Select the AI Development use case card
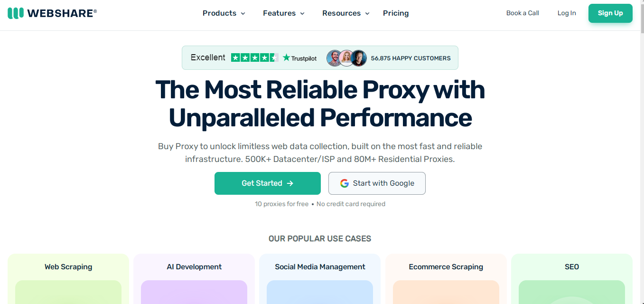This screenshot has height=304, width=644. 194,279
